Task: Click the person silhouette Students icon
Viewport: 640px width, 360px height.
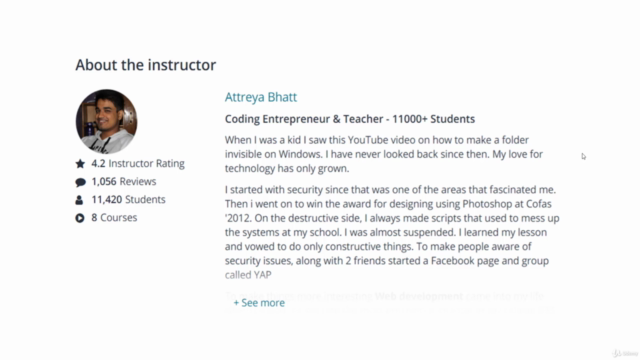Action: pos(79,200)
